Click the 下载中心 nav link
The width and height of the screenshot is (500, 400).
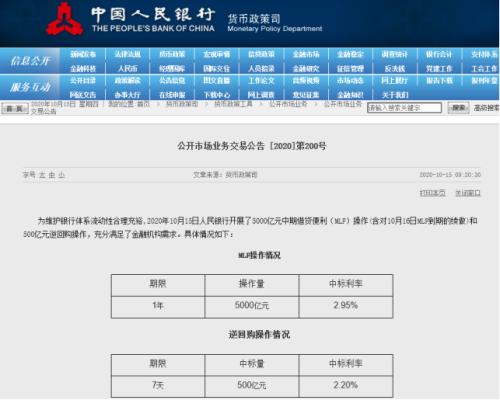click(217, 95)
